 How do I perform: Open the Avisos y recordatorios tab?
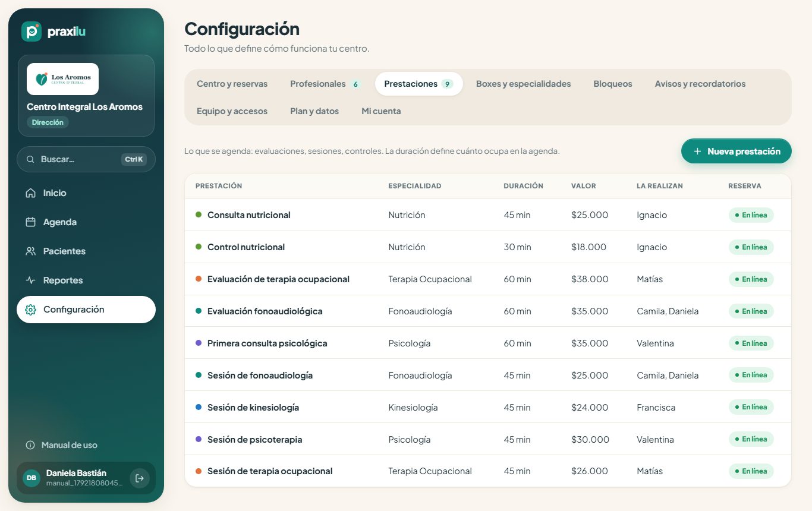[700, 84]
